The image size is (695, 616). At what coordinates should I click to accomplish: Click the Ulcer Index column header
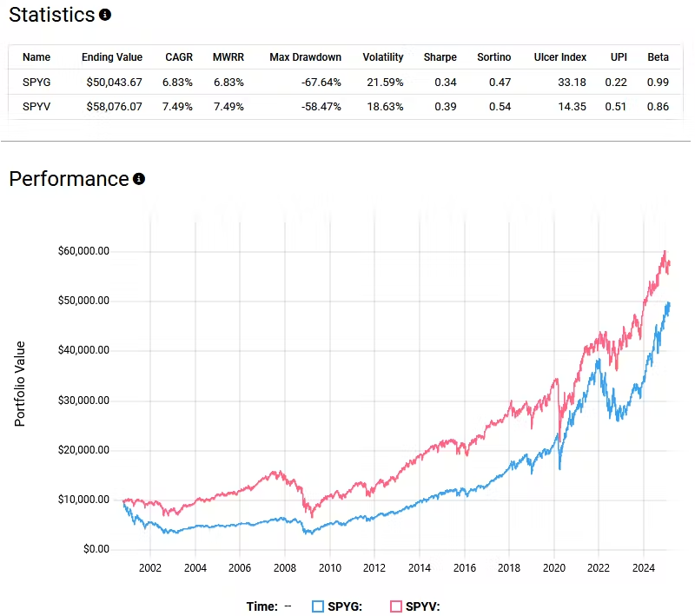point(559,57)
